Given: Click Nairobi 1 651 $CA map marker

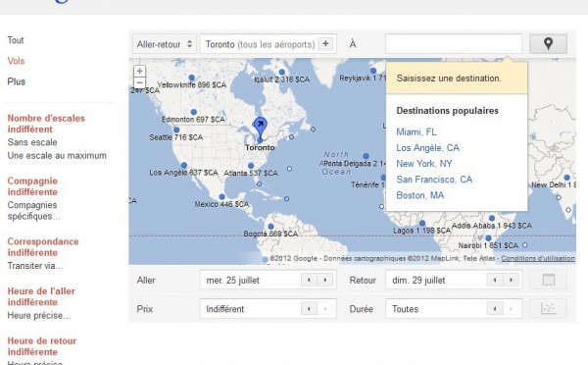Looking at the screenshot, I should [488, 238].
